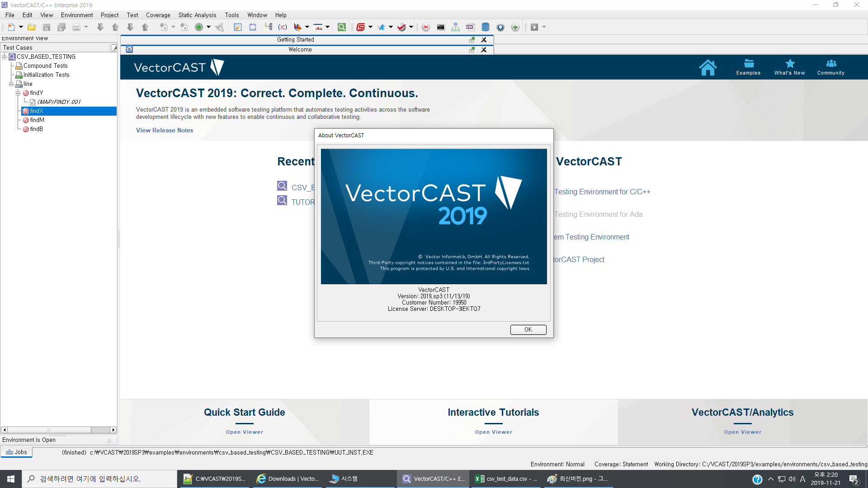
Task: Scroll the Environment View panel
Action: pyautogui.click(x=58, y=430)
